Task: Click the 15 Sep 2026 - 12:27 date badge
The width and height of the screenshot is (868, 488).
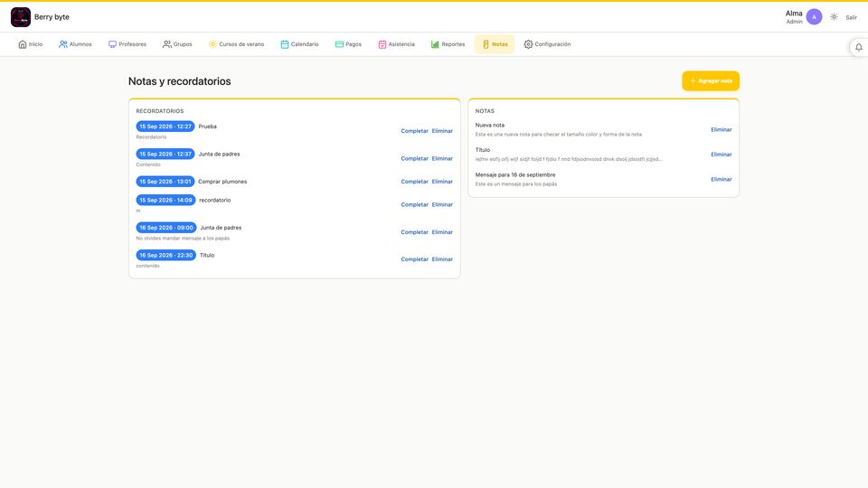Action: point(165,127)
